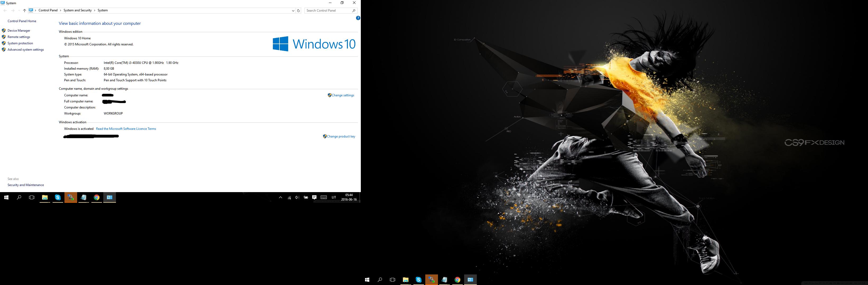Click the installed memory value 8,00 GB
The height and width of the screenshot is (285, 868).
[x=109, y=69]
